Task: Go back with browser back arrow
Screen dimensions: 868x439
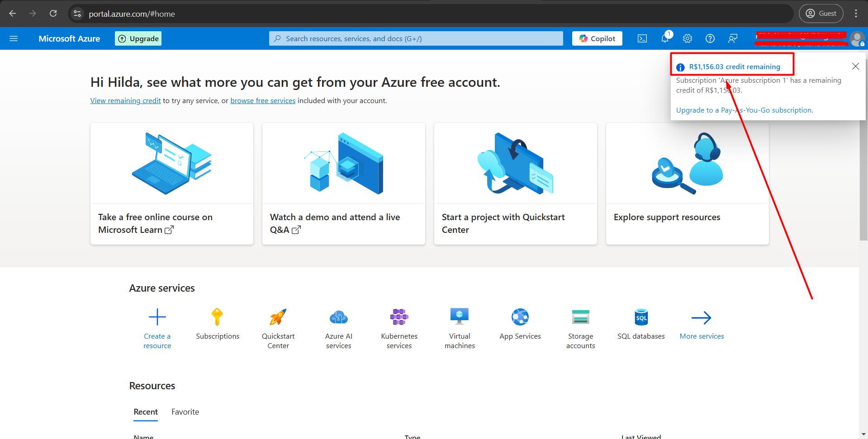Action: point(13,14)
